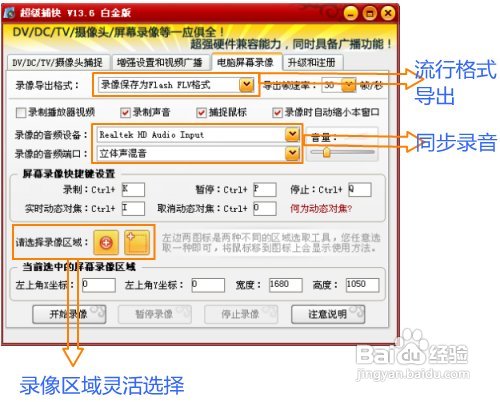Click the 取消动态对焦 hotkey field
This screenshot has height=402, width=500.
pyautogui.click(x=265, y=208)
